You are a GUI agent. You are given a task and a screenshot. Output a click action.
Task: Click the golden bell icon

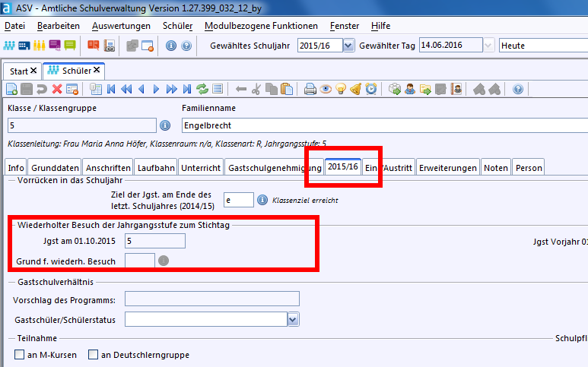(x=355, y=89)
